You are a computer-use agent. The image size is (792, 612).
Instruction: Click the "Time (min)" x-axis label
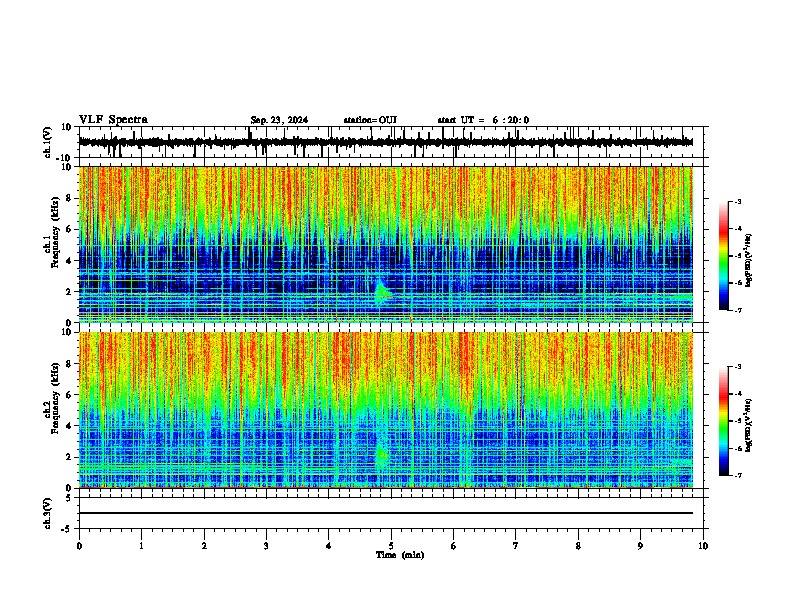[400, 555]
